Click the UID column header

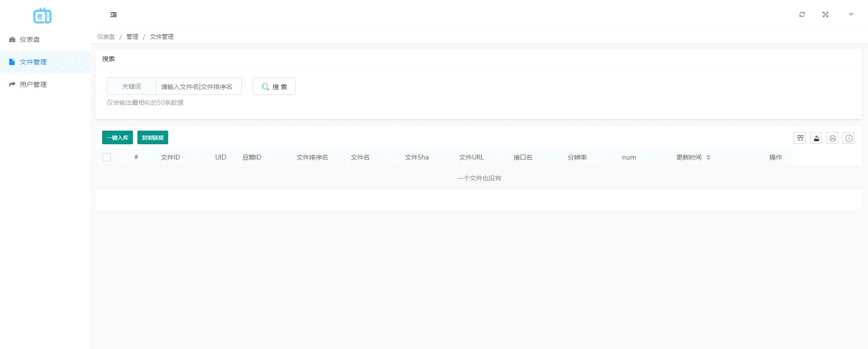click(x=221, y=157)
